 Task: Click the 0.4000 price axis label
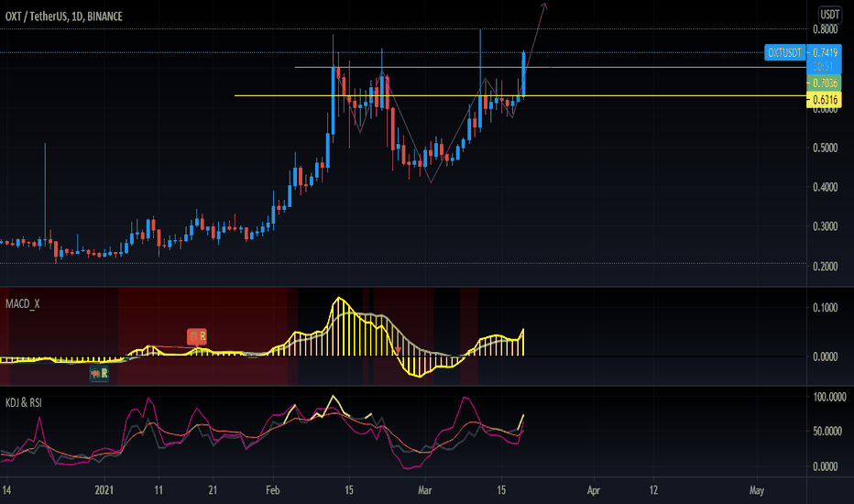tap(825, 187)
